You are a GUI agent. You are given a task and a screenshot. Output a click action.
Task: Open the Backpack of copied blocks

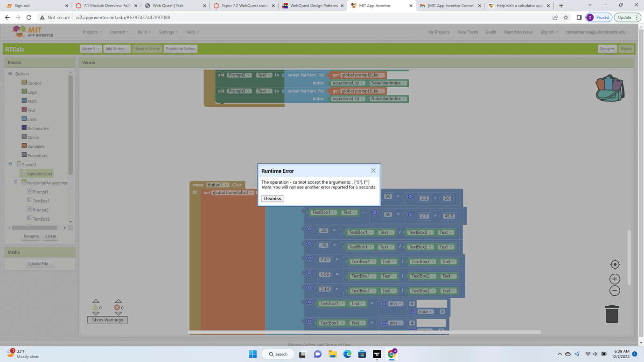[x=610, y=88]
